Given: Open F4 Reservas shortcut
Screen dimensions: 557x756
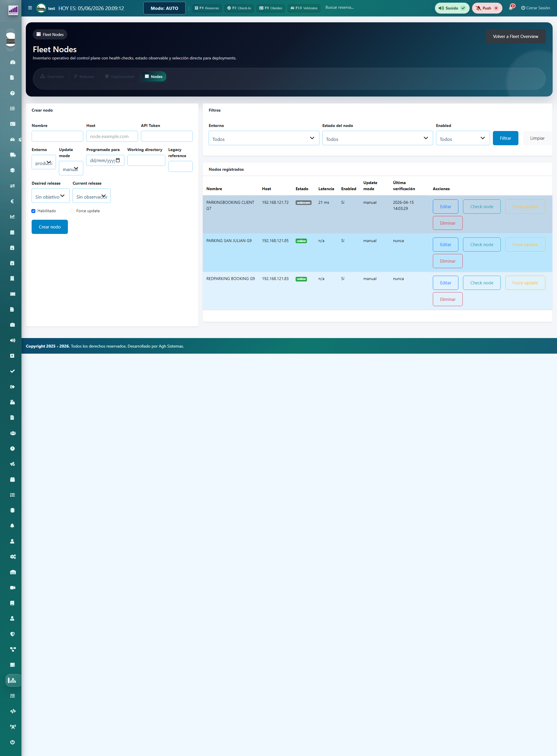Looking at the screenshot, I should coord(207,8).
